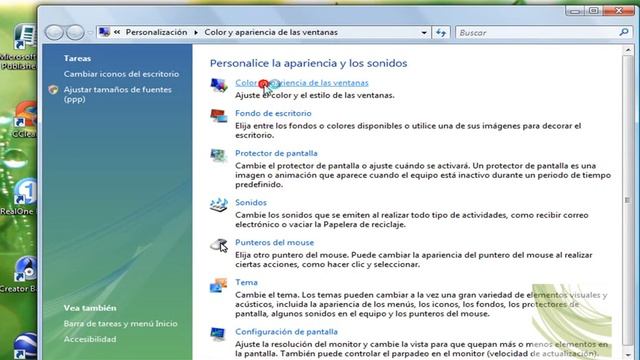Open the CCleaner desktop shortcut
The height and width of the screenshot is (360, 640).
24,120
